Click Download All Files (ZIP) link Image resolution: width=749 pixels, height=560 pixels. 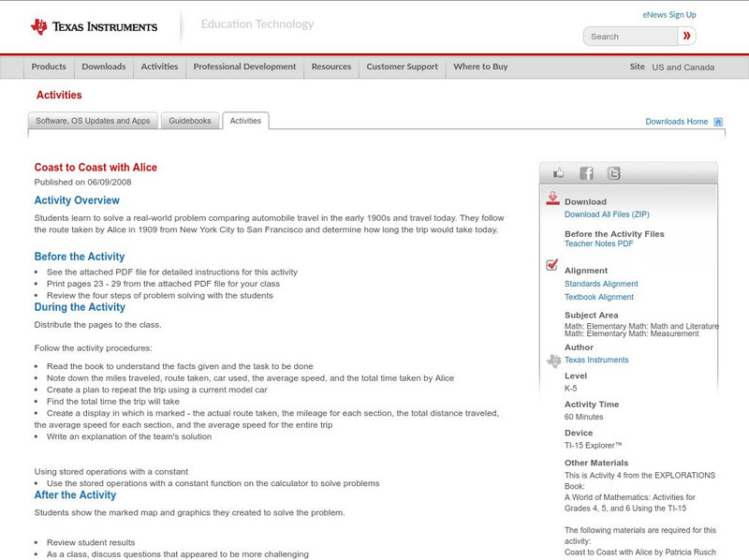tap(607, 214)
